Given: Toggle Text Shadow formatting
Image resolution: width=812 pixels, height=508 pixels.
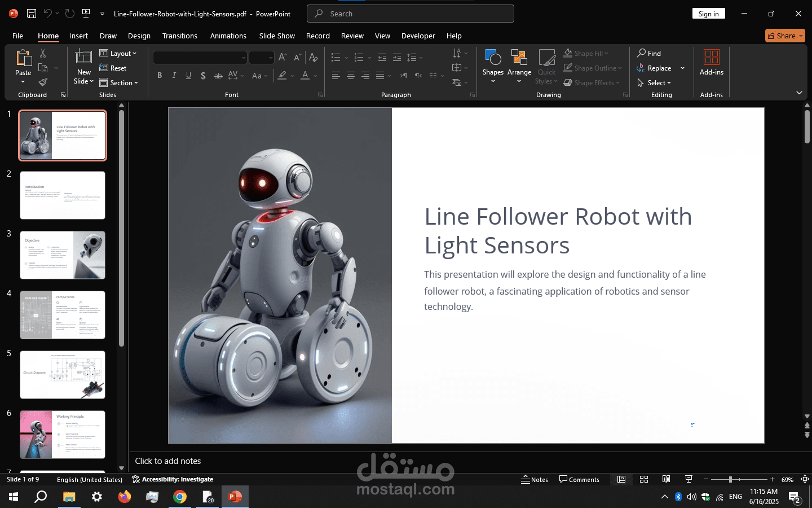Looking at the screenshot, I should click(x=203, y=76).
